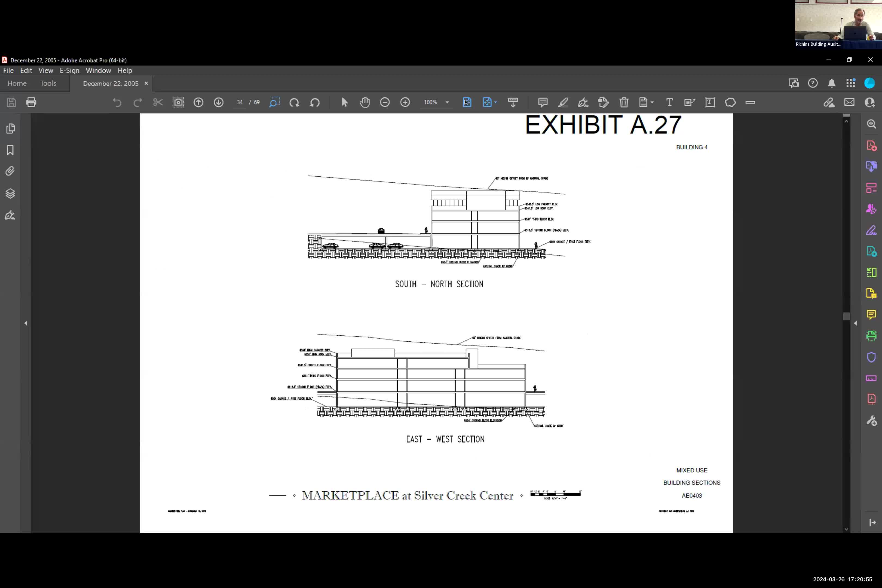The image size is (882, 588).
Task: Collapse the left navigation pane chevron
Action: pyautogui.click(x=26, y=323)
